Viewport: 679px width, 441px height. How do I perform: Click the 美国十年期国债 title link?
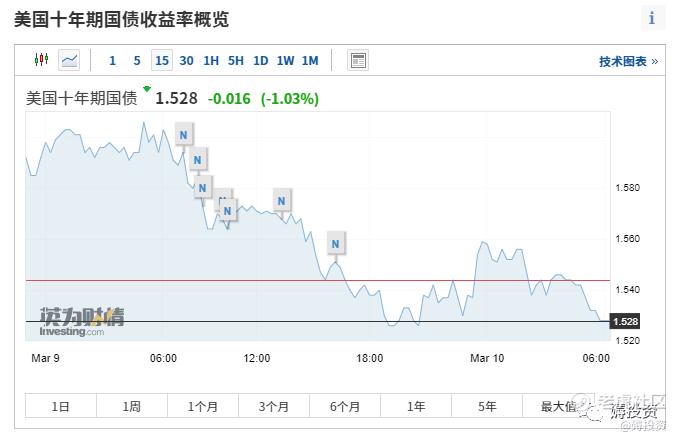point(82,99)
